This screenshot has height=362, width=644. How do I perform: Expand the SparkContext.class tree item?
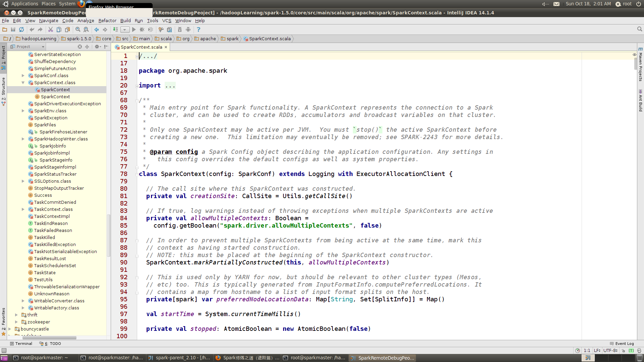(x=23, y=83)
